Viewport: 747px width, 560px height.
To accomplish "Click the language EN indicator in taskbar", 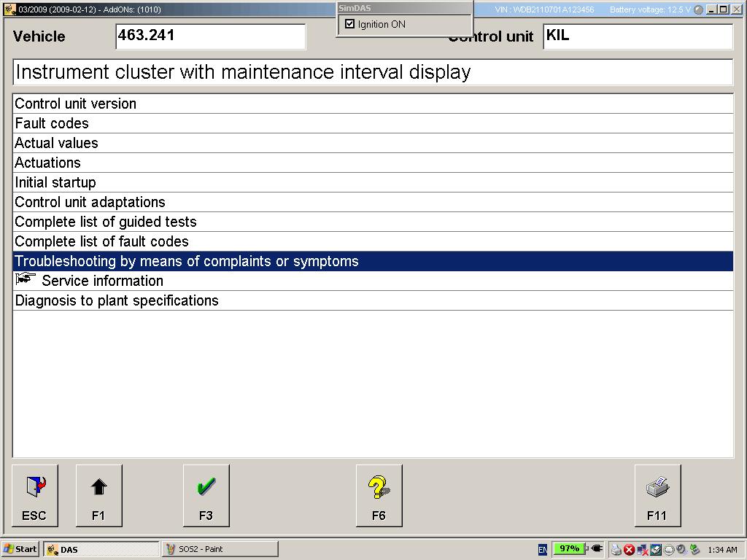I will tap(542, 550).
